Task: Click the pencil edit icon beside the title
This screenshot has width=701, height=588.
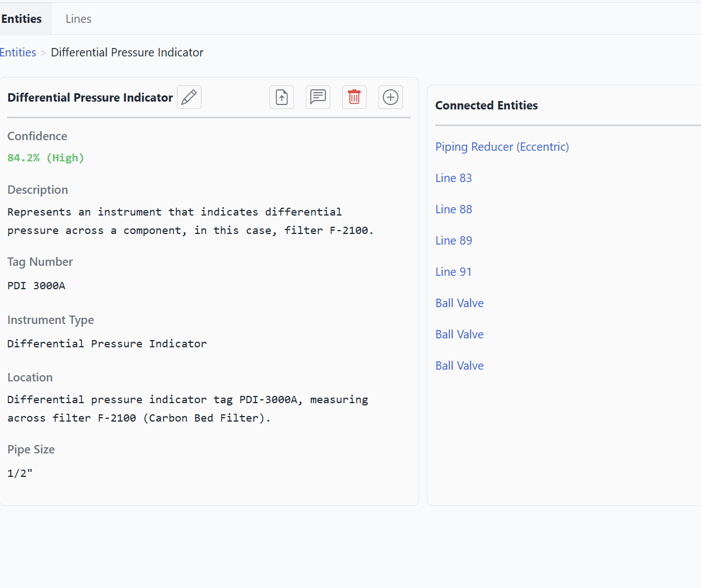Action: click(x=189, y=97)
